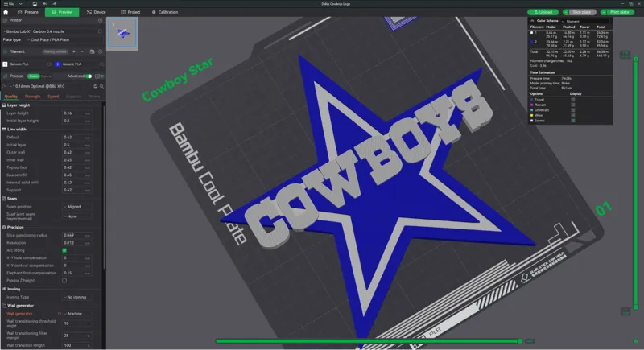Click the Undo arrow icon
The image size is (644, 350).
[x=44, y=4]
